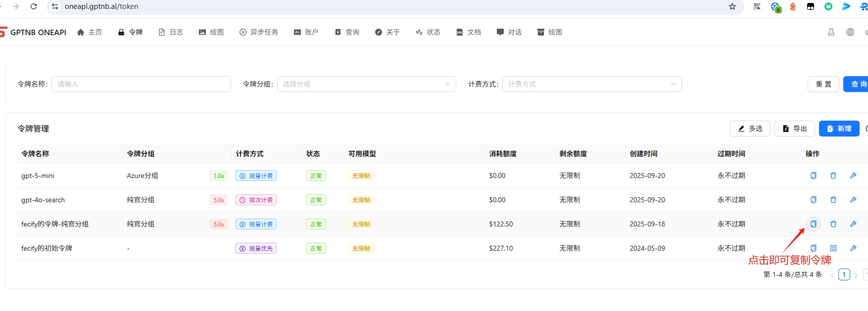
Task: Enable 多选 multi-select mode
Action: click(750, 129)
